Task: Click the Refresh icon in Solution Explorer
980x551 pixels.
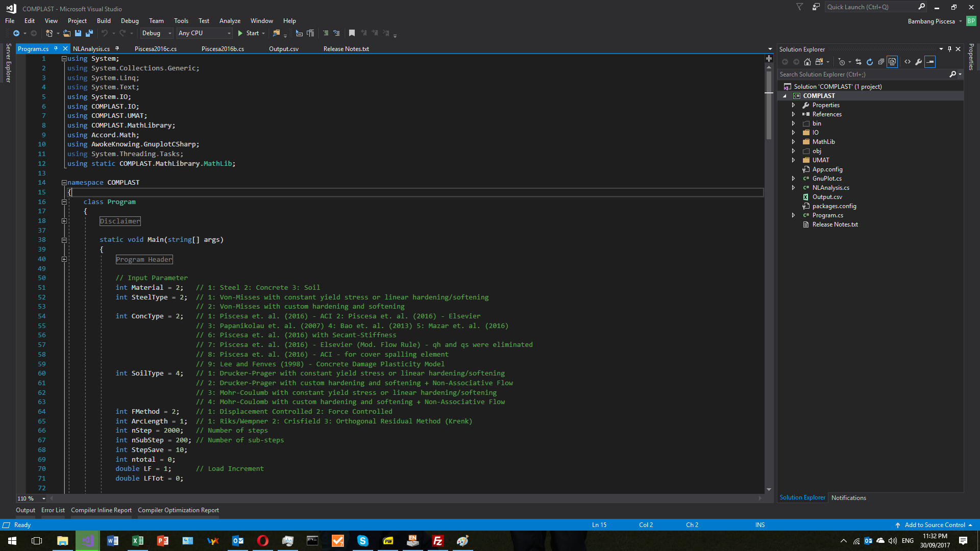Action: [x=870, y=62]
